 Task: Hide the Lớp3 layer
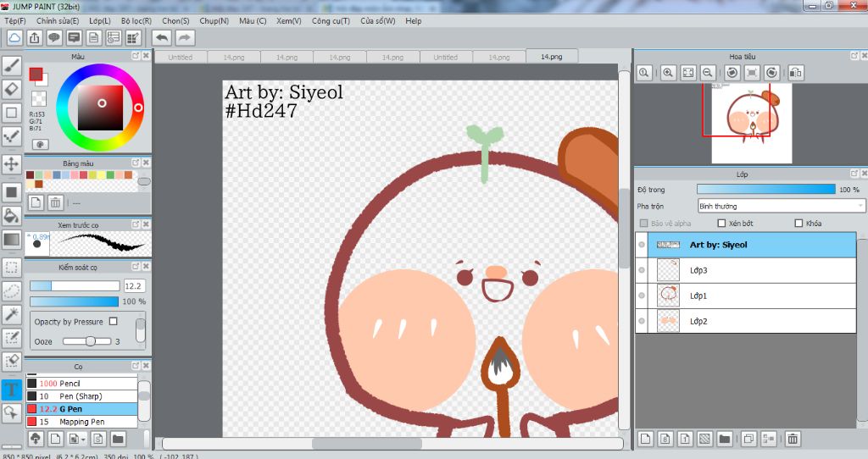point(642,270)
